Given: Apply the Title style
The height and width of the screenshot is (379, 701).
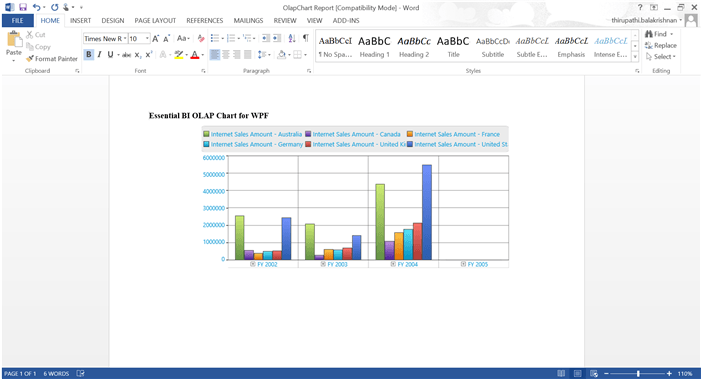Looking at the screenshot, I should click(x=453, y=46).
